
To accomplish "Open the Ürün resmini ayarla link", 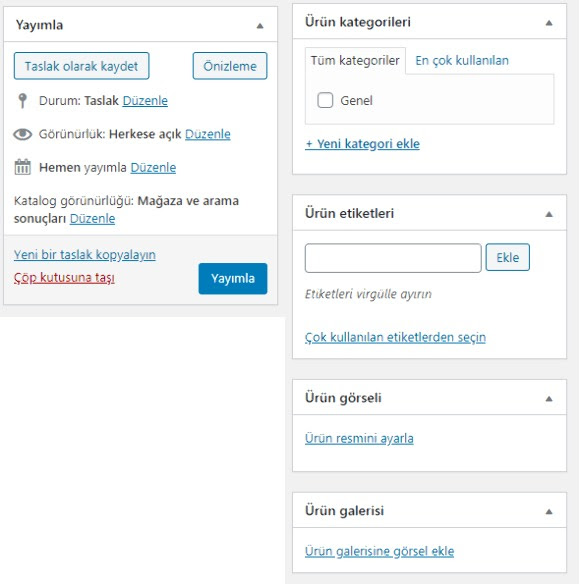I will 359,438.
